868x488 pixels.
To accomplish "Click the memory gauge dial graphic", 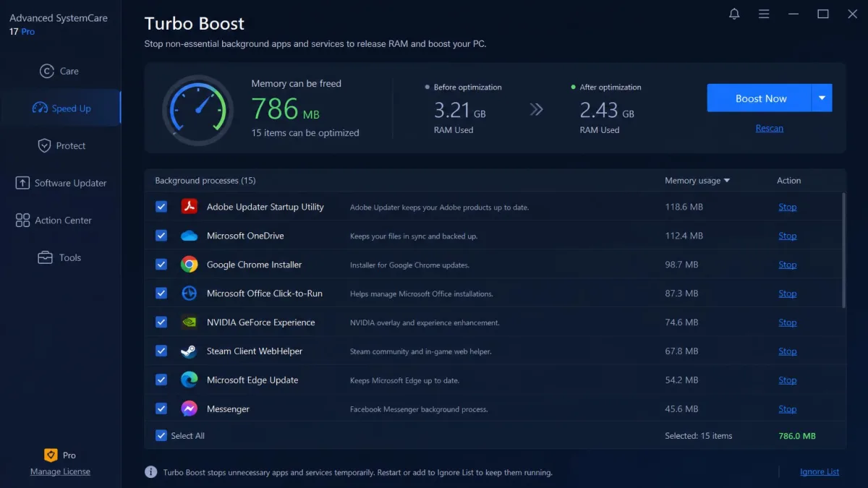I will (x=197, y=111).
